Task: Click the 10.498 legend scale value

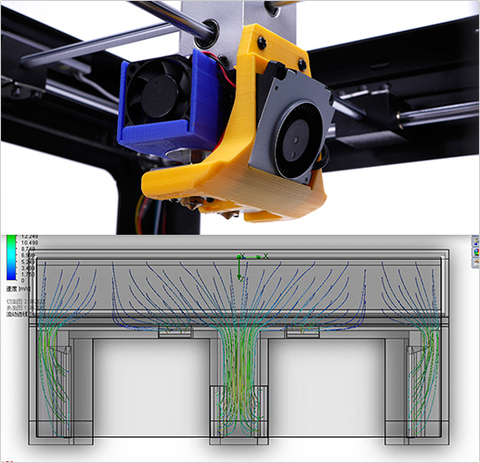Action: coord(29,242)
